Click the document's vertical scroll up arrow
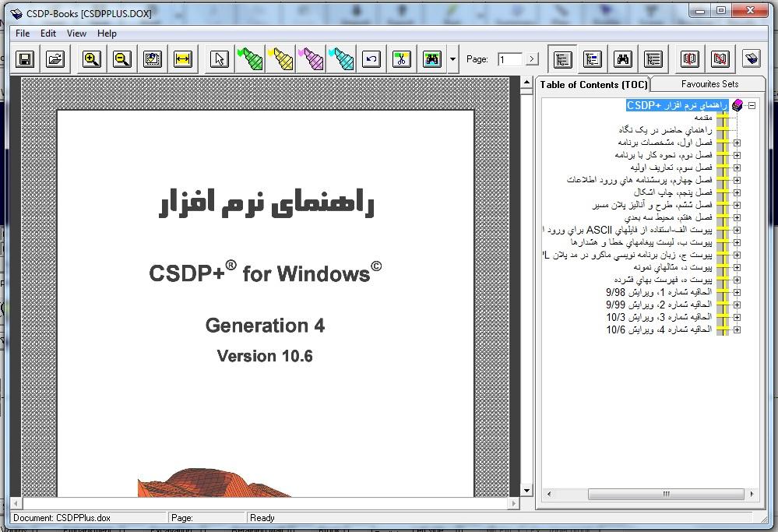Viewport: 778px width, 532px height. 526,82
